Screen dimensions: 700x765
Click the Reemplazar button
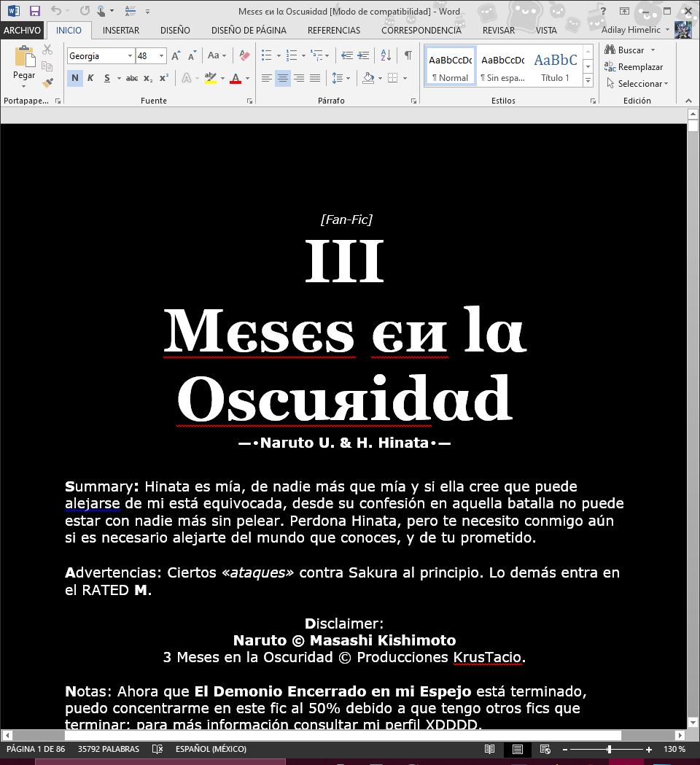point(634,67)
